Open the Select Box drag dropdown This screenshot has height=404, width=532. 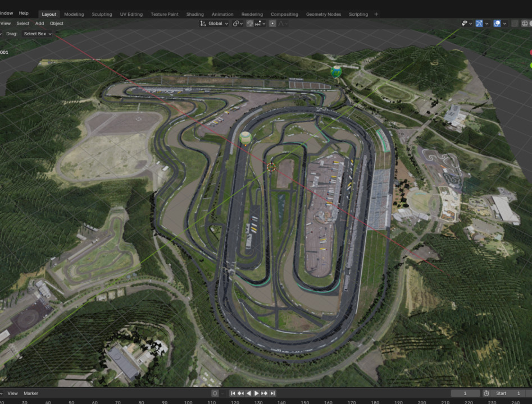pos(37,34)
